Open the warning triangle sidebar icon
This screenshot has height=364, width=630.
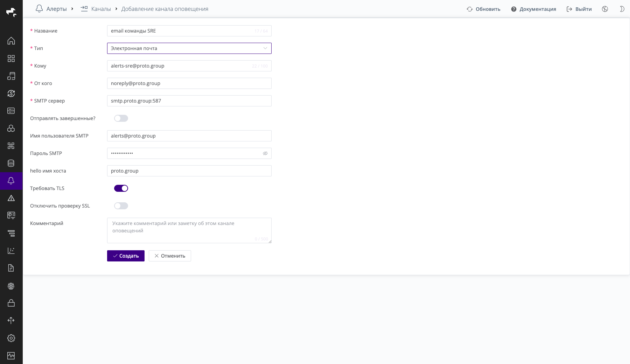coord(11,198)
